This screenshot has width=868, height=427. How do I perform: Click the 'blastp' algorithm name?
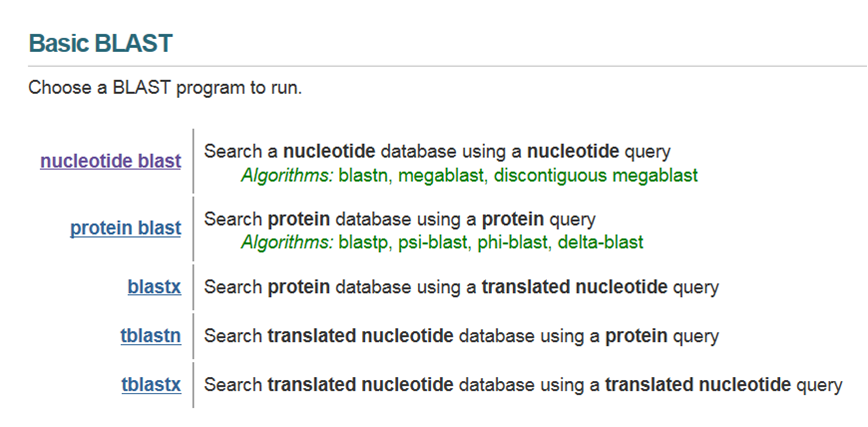click(363, 242)
